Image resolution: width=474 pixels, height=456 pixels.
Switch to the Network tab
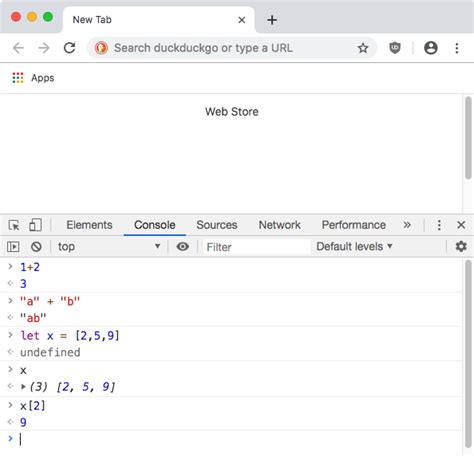pos(279,225)
